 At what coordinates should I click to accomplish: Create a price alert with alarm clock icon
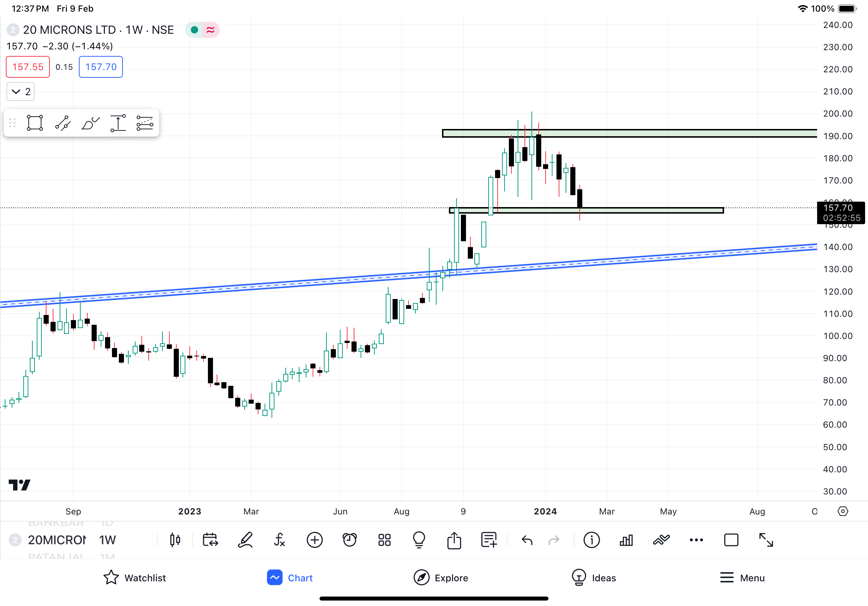click(350, 540)
